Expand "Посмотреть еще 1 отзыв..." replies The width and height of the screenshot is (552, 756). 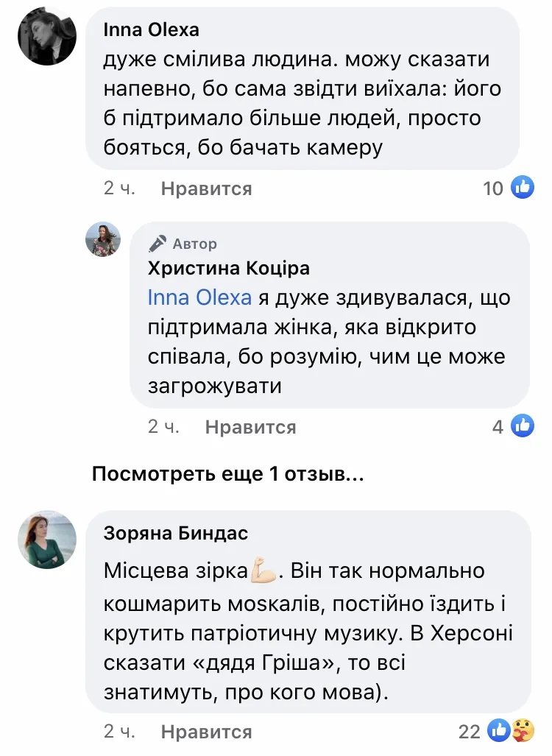pos(227,475)
